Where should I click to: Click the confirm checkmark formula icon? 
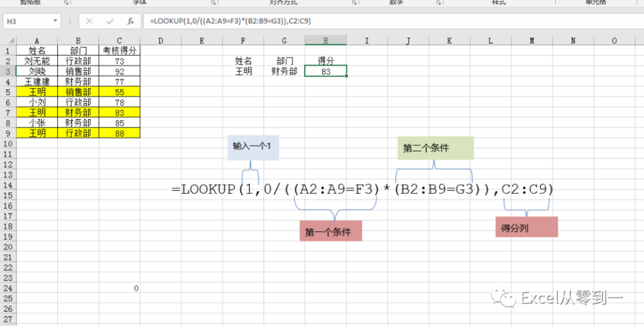[110, 21]
